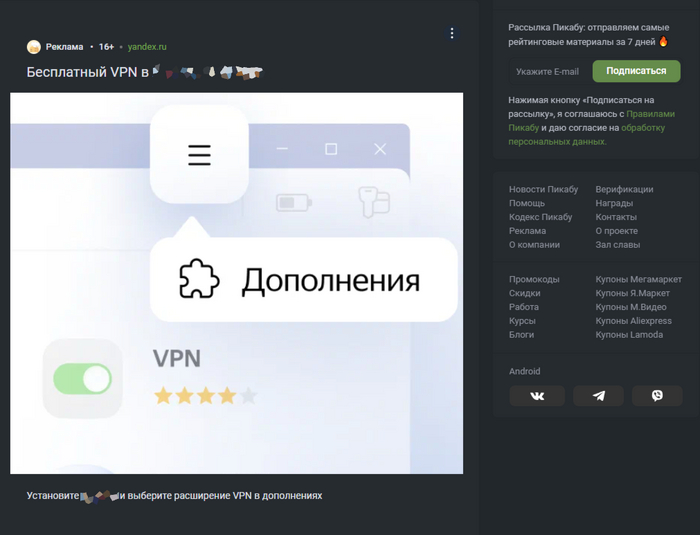Open Купоны М.Видео link
Viewport: 700px width, 535px height.
click(631, 307)
